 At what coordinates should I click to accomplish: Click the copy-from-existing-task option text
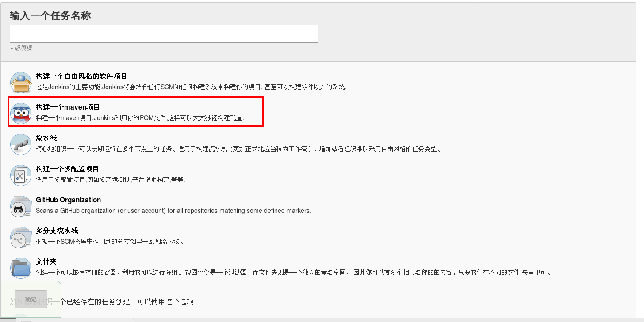click(x=102, y=302)
